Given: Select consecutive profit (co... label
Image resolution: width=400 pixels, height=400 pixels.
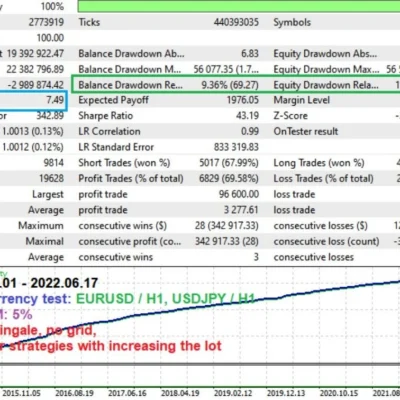Looking at the screenshot, I should (x=130, y=241).
